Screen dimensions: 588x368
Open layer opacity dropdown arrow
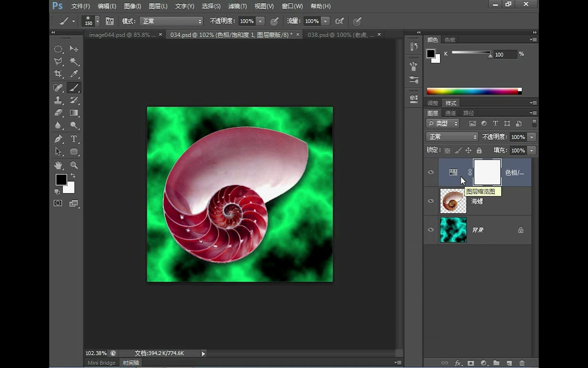(532, 137)
